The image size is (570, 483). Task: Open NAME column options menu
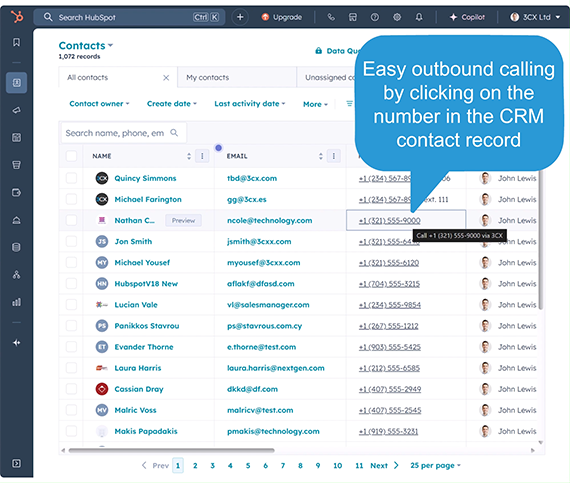[x=202, y=156]
